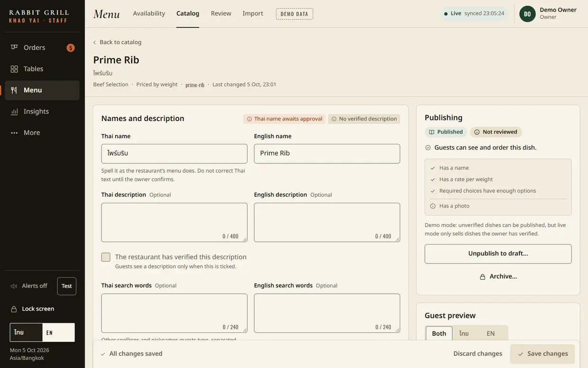Click the Not reviewed info icon

pyautogui.click(x=477, y=132)
